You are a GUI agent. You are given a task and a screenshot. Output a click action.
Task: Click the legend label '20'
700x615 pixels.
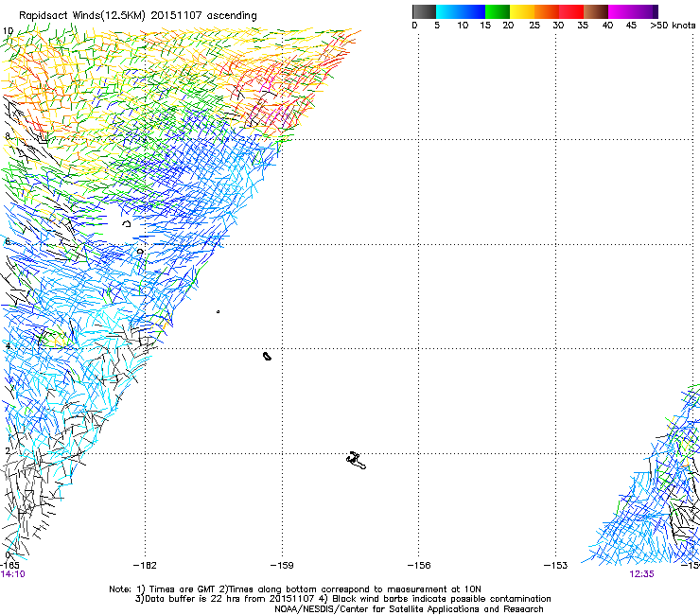pos(508,26)
